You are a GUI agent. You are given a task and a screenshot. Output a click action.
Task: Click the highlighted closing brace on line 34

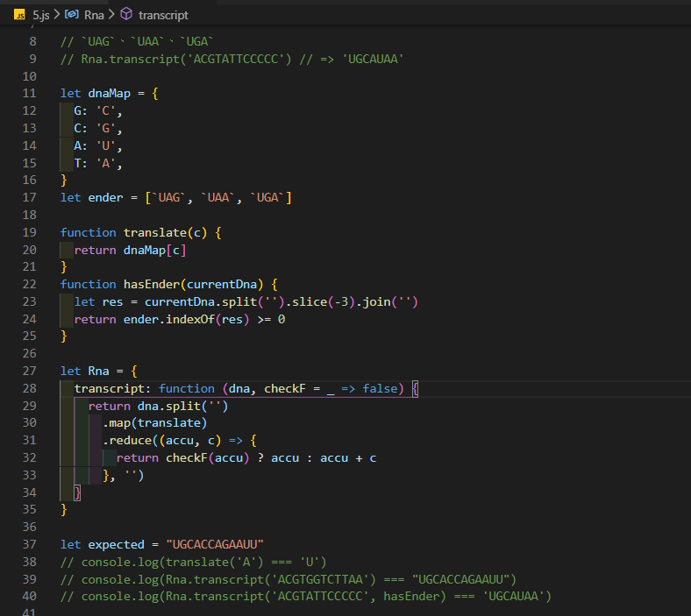(x=77, y=492)
